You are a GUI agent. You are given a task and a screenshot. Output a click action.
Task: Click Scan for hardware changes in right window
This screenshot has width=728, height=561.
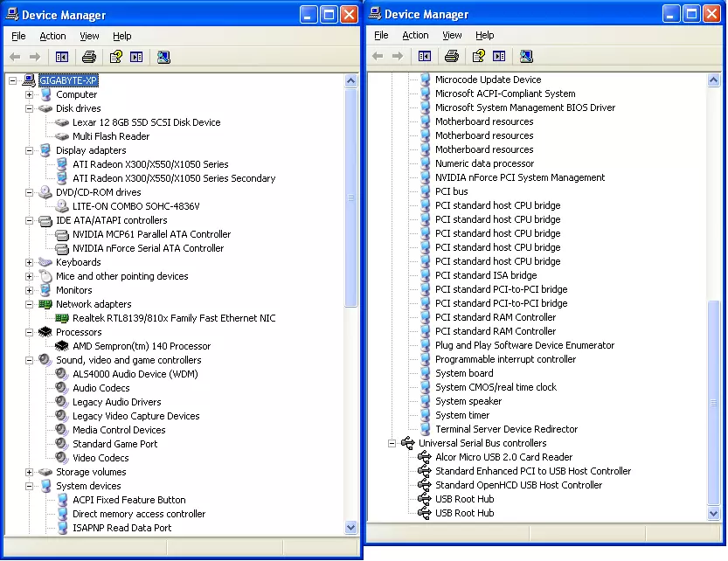(x=526, y=56)
